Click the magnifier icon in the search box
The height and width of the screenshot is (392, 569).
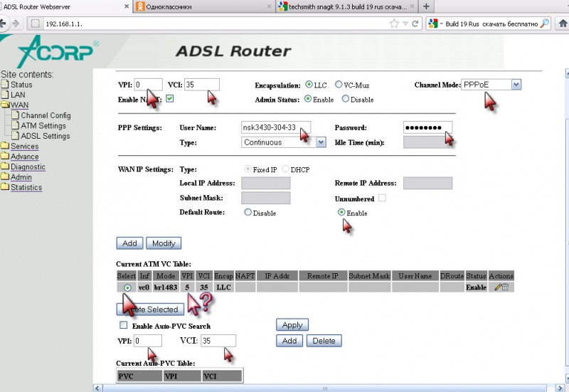(545, 23)
